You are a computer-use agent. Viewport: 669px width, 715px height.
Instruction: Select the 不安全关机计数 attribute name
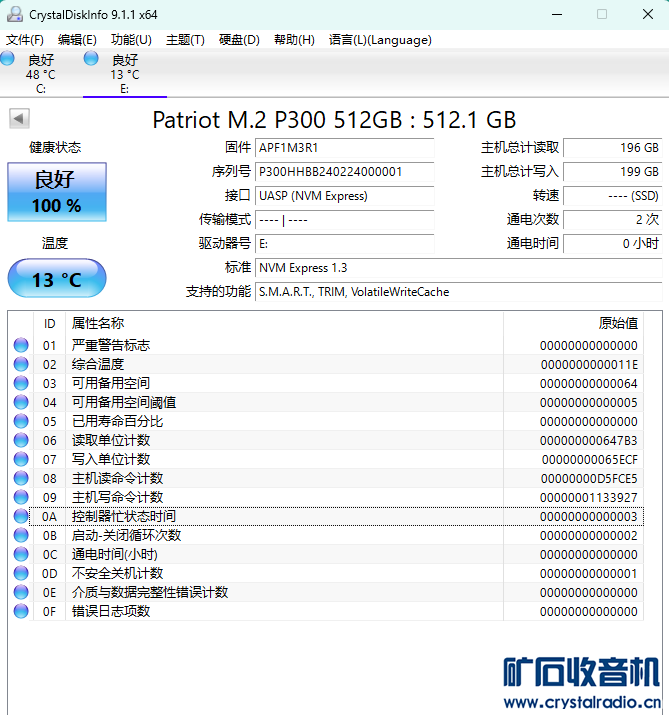click(x=117, y=573)
